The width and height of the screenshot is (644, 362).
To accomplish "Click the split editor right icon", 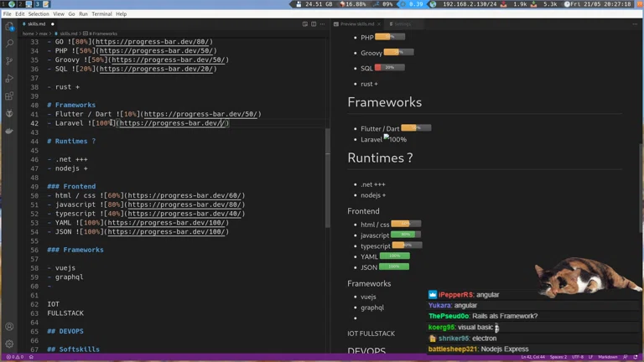I will coord(313,24).
